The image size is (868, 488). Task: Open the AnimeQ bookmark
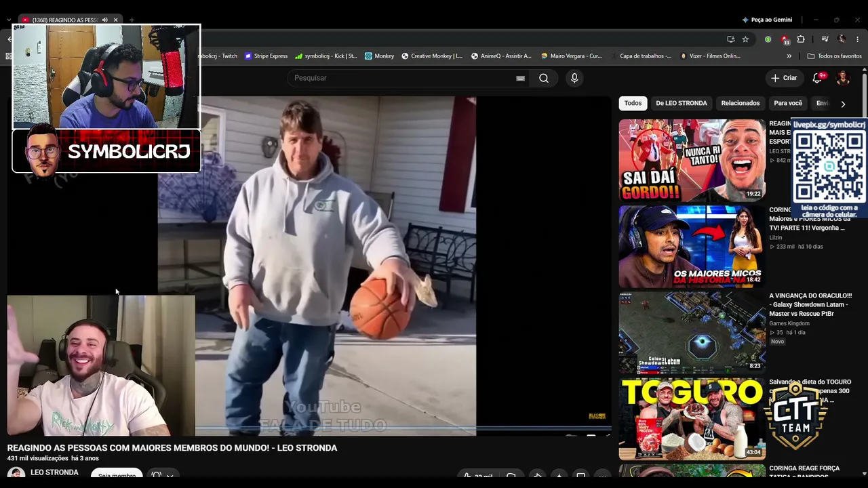click(x=501, y=56)
